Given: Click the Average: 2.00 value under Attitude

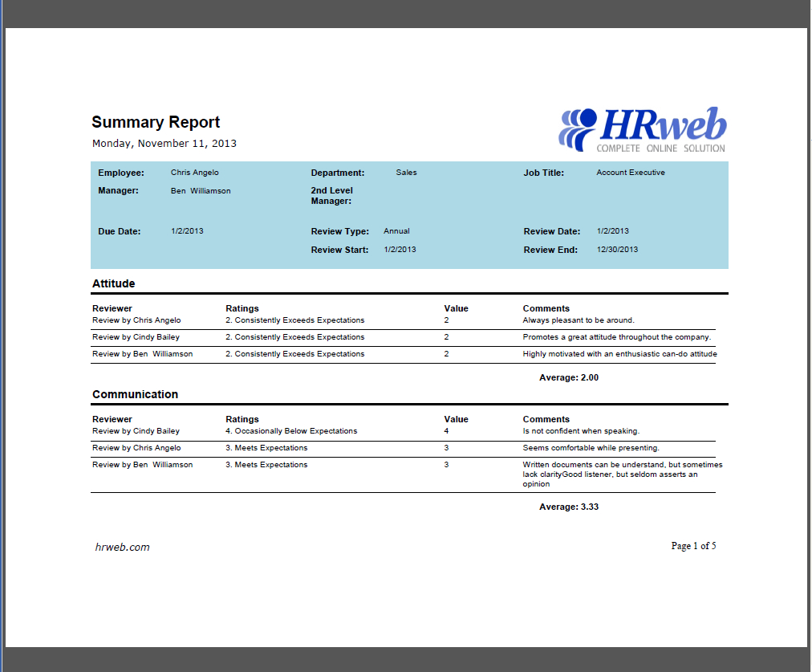Looking at the screenshot, I should (x=570, y=377).
